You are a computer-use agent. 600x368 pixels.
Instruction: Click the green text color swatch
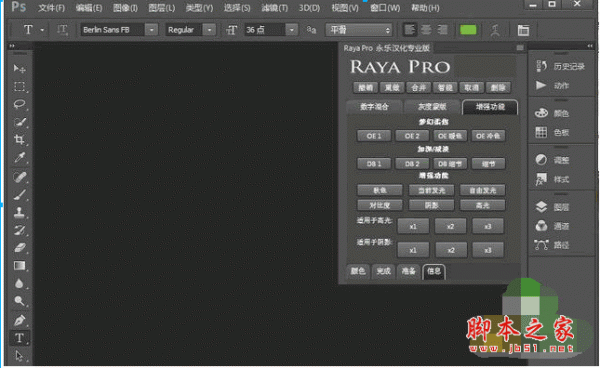(x=468, y=30)
